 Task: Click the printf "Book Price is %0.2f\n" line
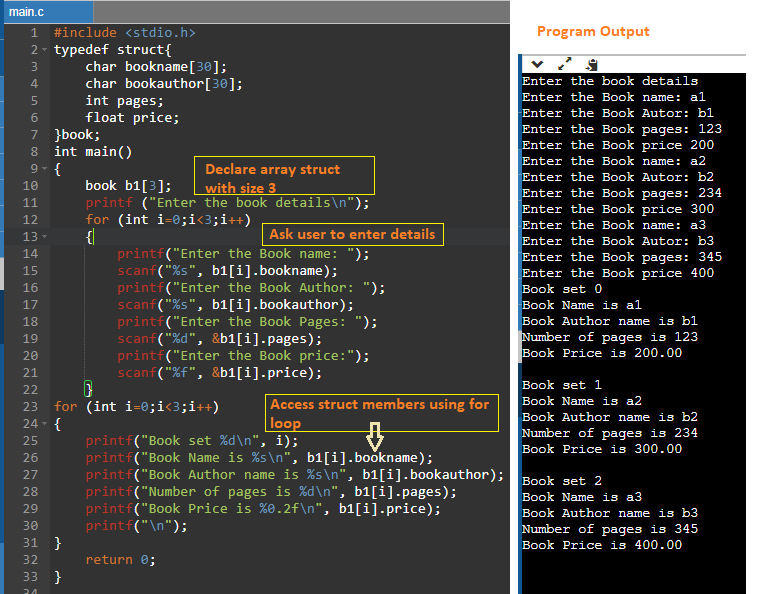[x=263, y=509]
